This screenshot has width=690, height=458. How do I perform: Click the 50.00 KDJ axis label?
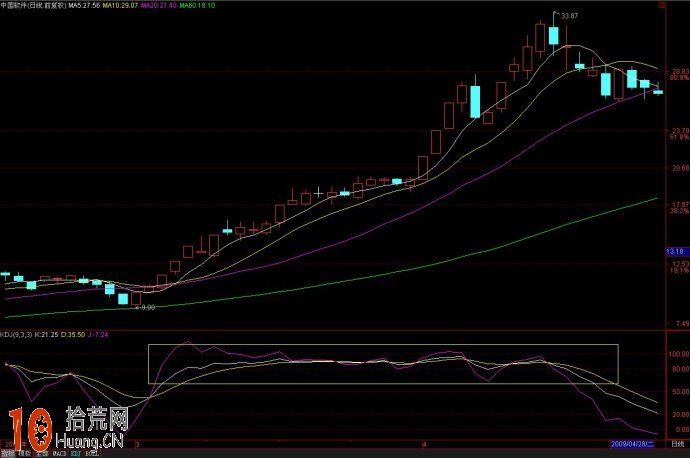coord(680,392)
